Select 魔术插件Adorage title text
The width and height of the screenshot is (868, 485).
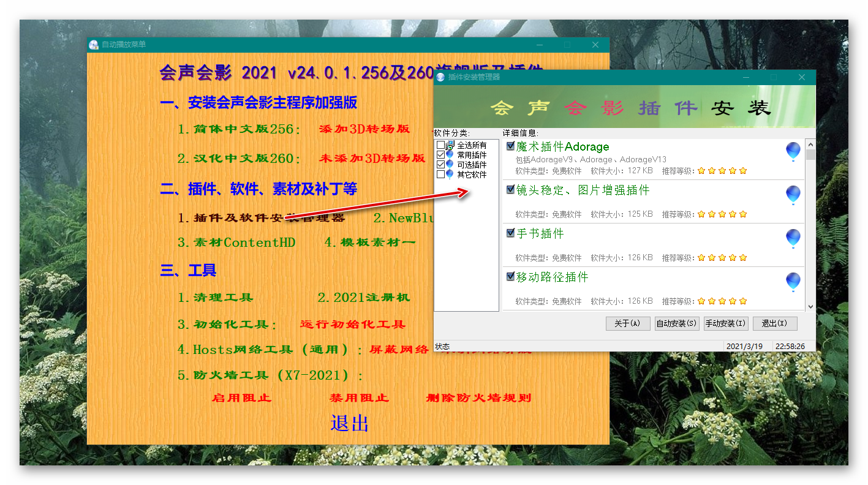click(x=563, y=147)
